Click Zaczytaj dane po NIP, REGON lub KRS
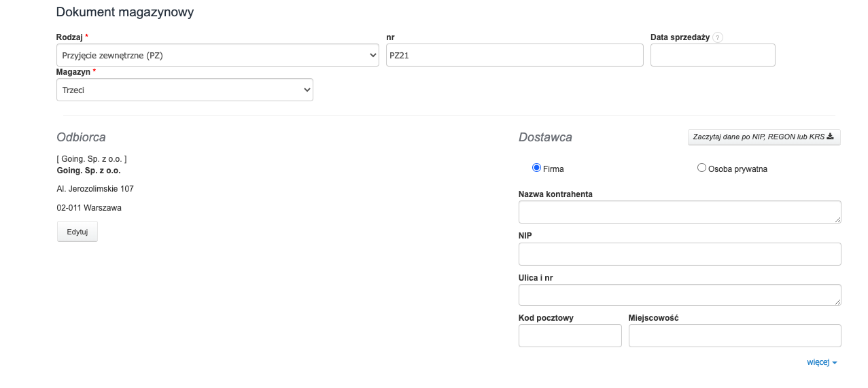This screenshot has height=388, width=868. point(764,137)
